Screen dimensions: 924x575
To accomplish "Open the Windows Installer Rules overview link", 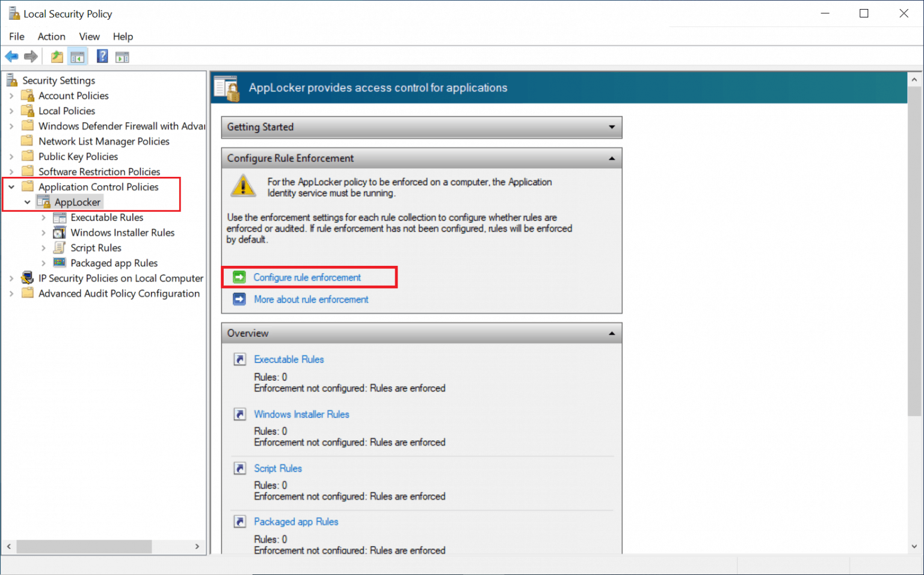I will [301, 414].
